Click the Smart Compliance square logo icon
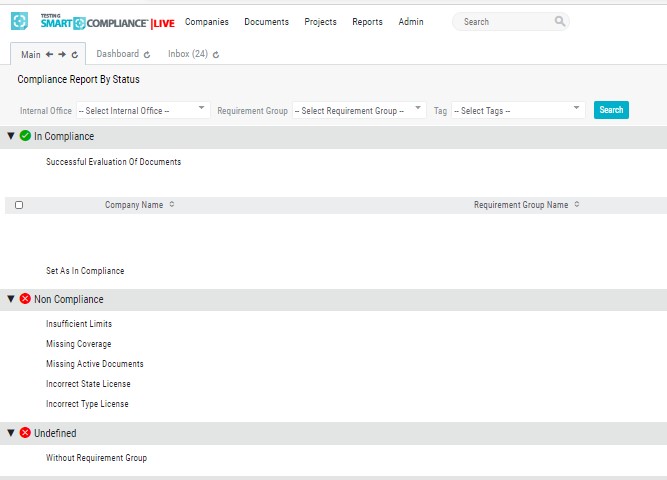The height and width of the screenshot is (480, 667). point(19,21)
